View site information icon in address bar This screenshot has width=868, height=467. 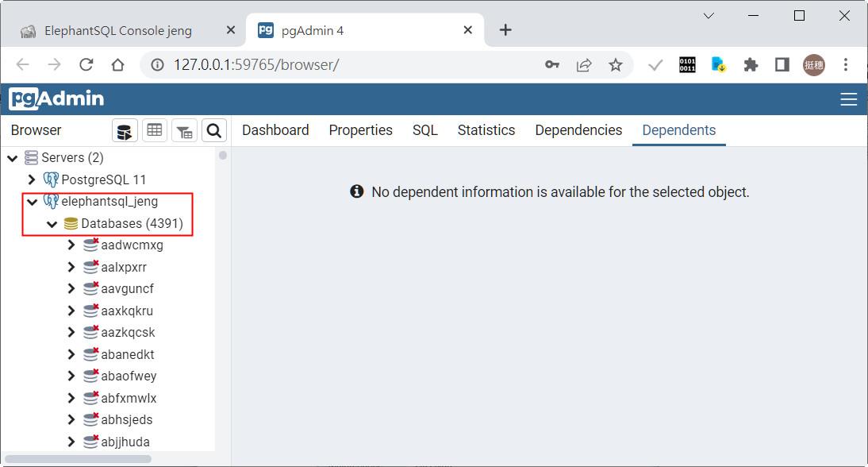(157, 65)
